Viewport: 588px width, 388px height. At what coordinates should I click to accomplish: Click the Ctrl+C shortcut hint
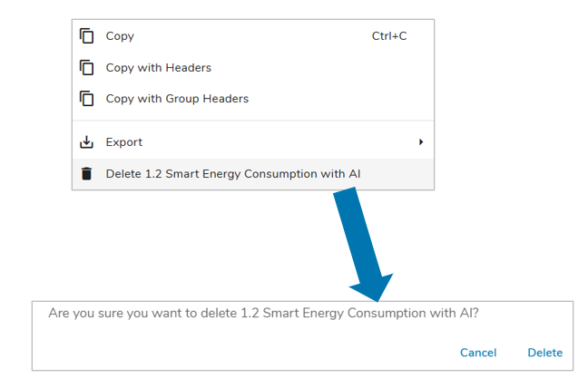point(389,36)
